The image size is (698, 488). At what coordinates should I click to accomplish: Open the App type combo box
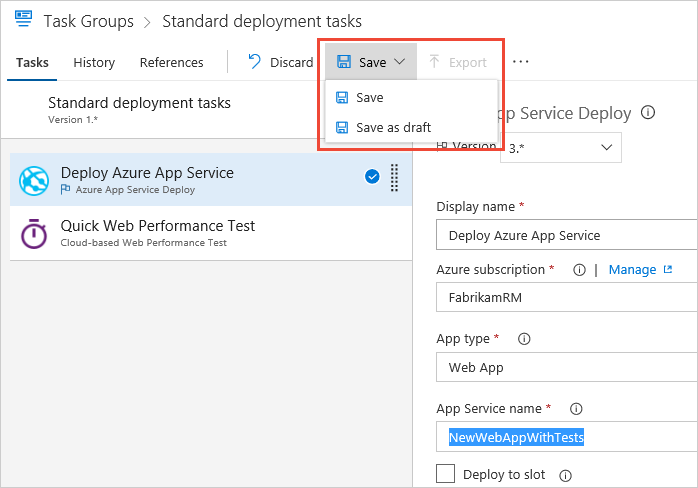[566, 367]
